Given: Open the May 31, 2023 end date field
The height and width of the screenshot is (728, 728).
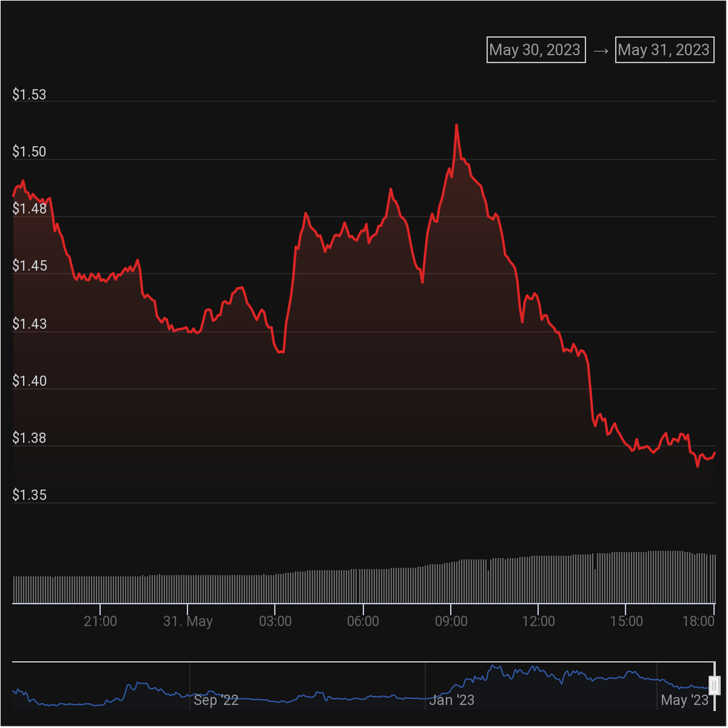Looking at the screenshot, I should click(665, 50).
